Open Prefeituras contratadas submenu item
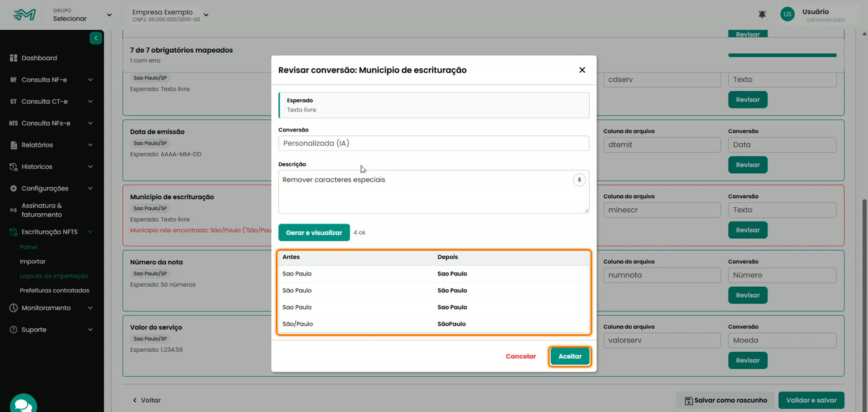 55,290
